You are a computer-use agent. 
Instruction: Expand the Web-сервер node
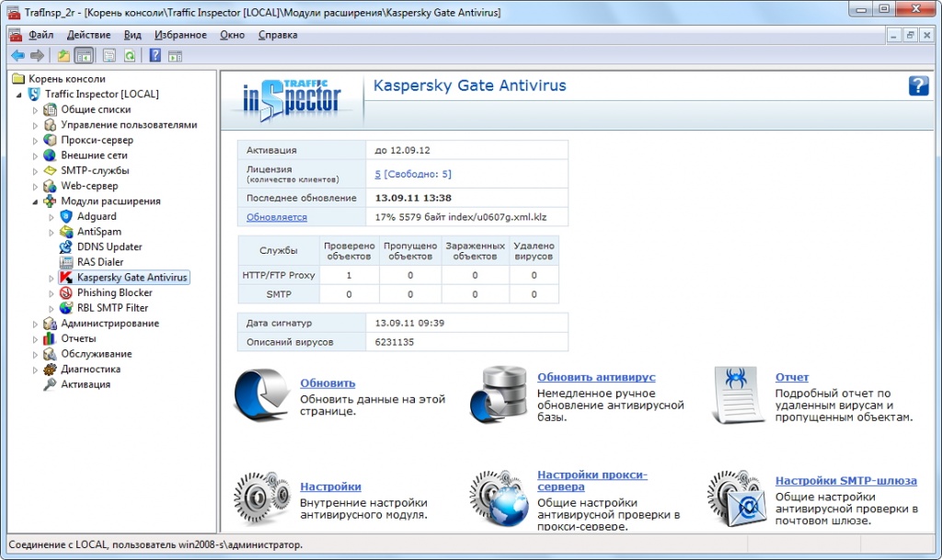pyautogui.click(x=35, y=187)
